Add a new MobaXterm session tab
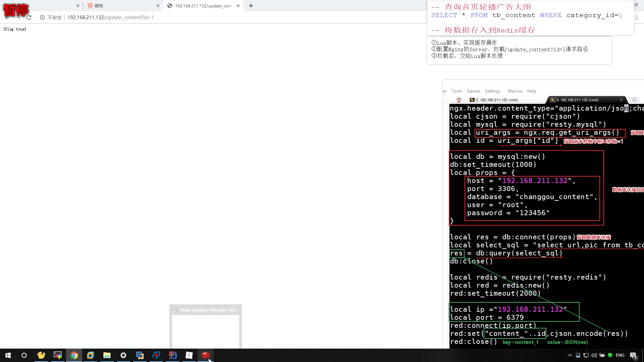Image resolution: width=644 pixels, height=362 pixels. click(634, 100)
